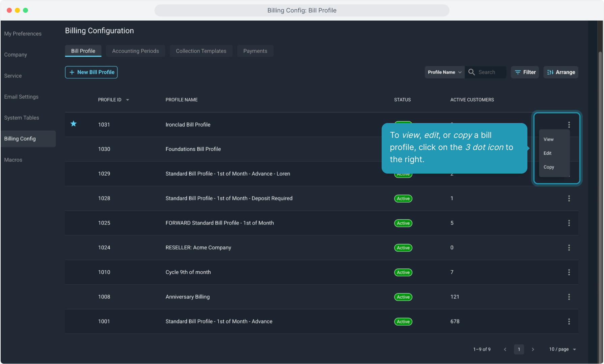Switch to the Accounting Periods tab
604x364 pixels.
click(135, 51)
